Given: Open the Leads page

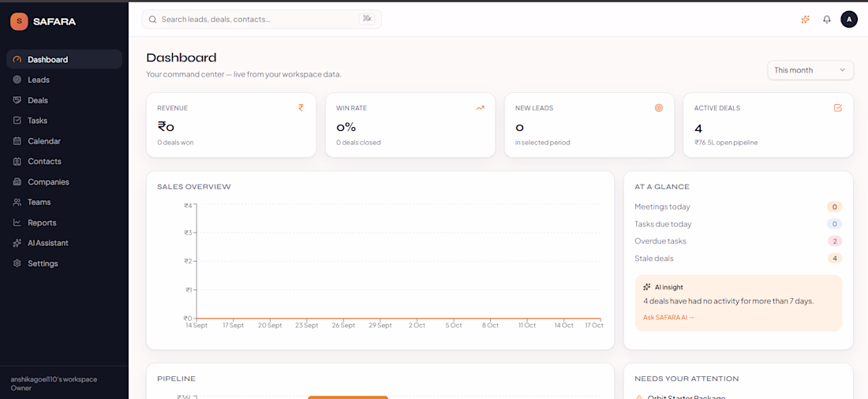Looking at the screenshot, I should [x=64, y=80].
